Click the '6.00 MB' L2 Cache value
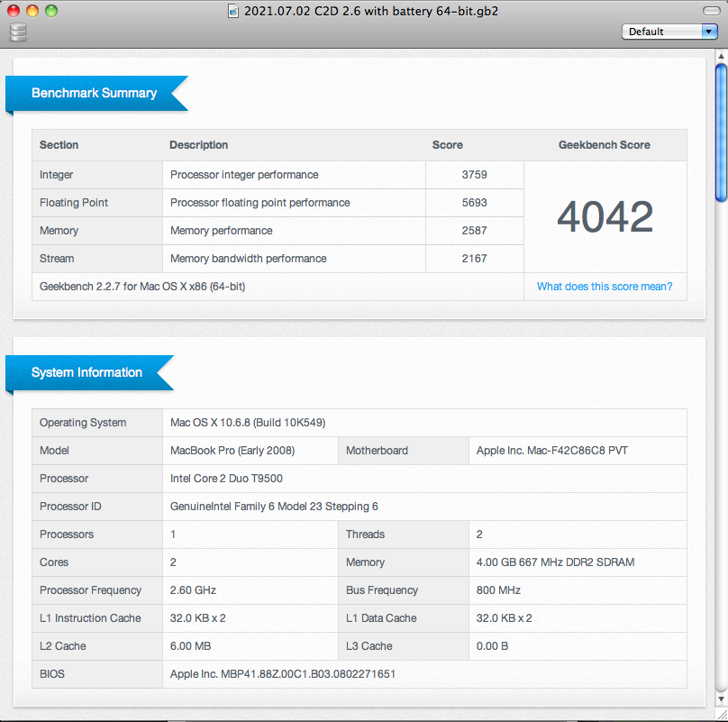The height and width of the screenshot is (722, 728). (x=190, y=645)
